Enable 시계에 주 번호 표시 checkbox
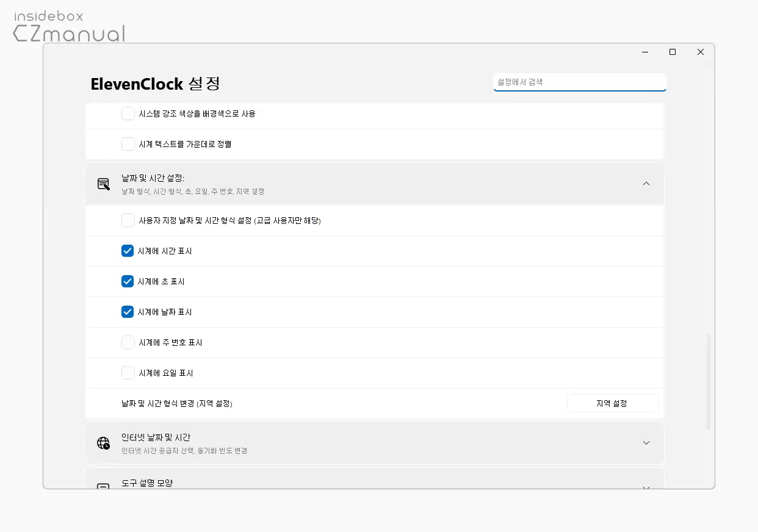 pos(128,342)
